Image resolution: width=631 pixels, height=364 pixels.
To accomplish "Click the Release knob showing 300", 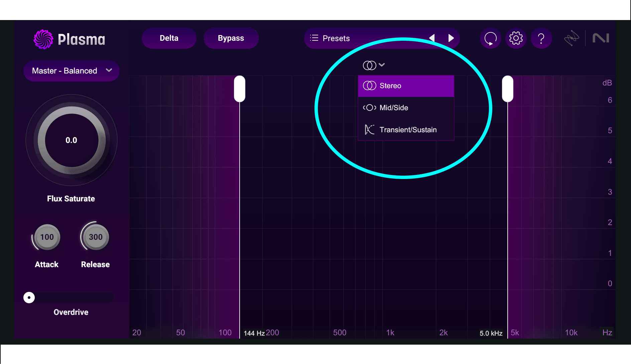I will coord(96,237).
